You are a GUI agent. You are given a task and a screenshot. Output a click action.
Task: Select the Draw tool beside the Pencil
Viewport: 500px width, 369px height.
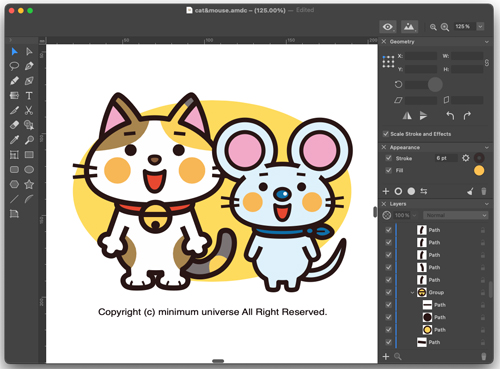click(x=29, y=81)
